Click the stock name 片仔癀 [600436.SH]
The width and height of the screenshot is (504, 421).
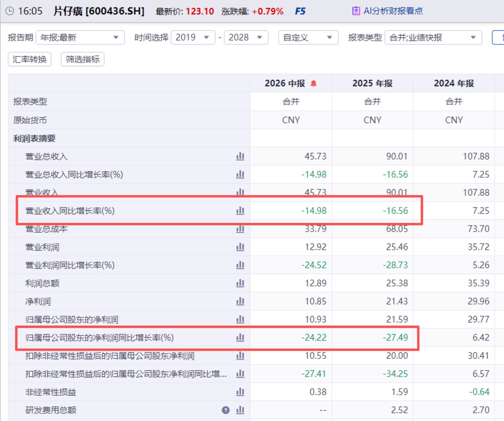point(99,11)
